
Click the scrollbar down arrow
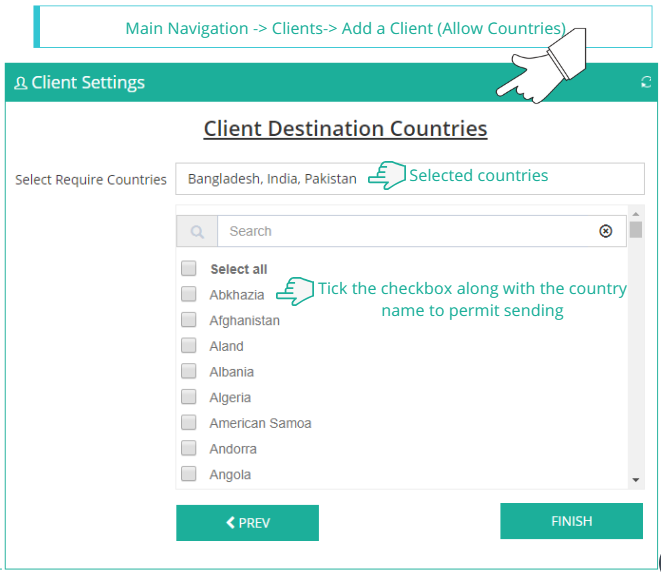point(636,480)
